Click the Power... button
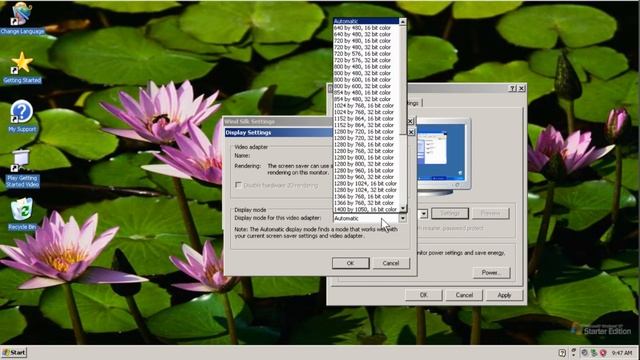Screen dimensions: 640x360 [x=491, y=273]
